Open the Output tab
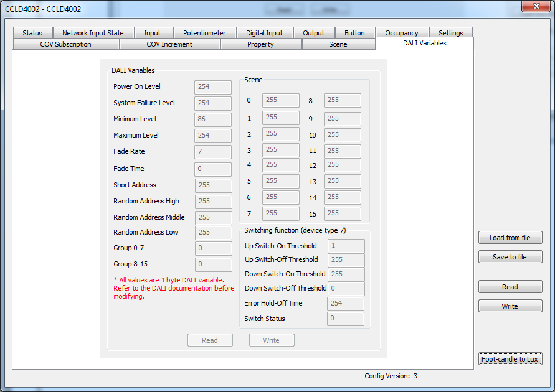555x392 pixels. pos(313,33)
